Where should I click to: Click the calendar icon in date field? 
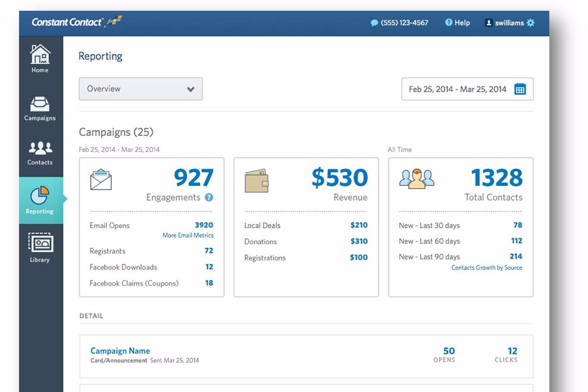520,89
